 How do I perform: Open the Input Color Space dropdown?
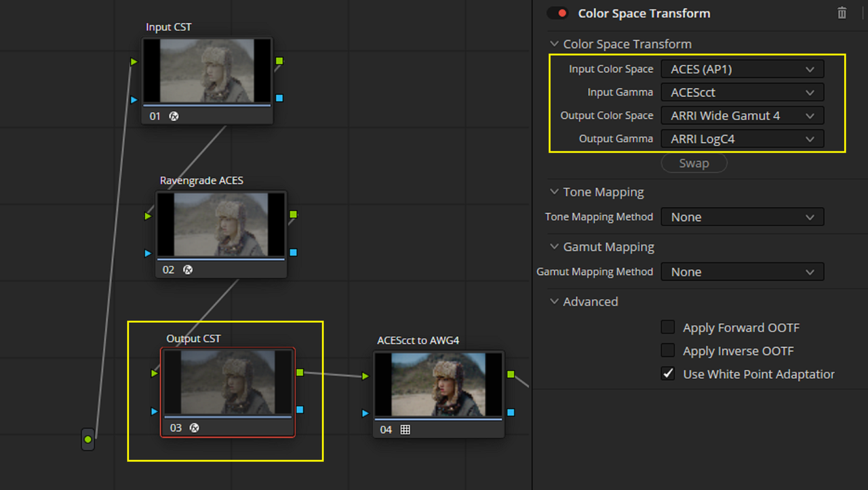click(743, 69)
